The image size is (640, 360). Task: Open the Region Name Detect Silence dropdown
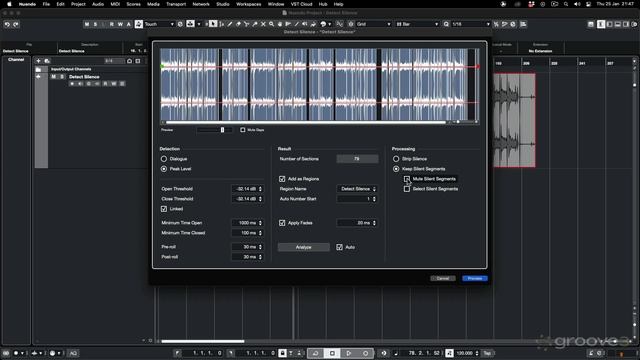(x=358, y=189)
